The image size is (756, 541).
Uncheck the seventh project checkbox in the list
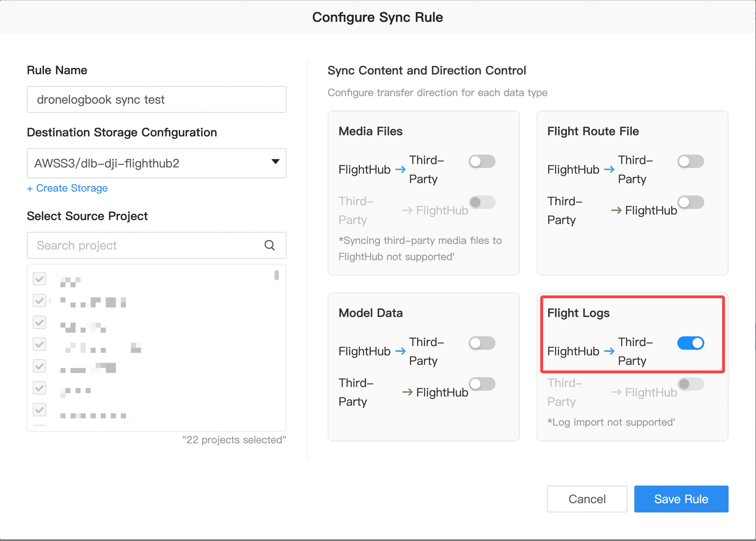(x=40, y=410)
